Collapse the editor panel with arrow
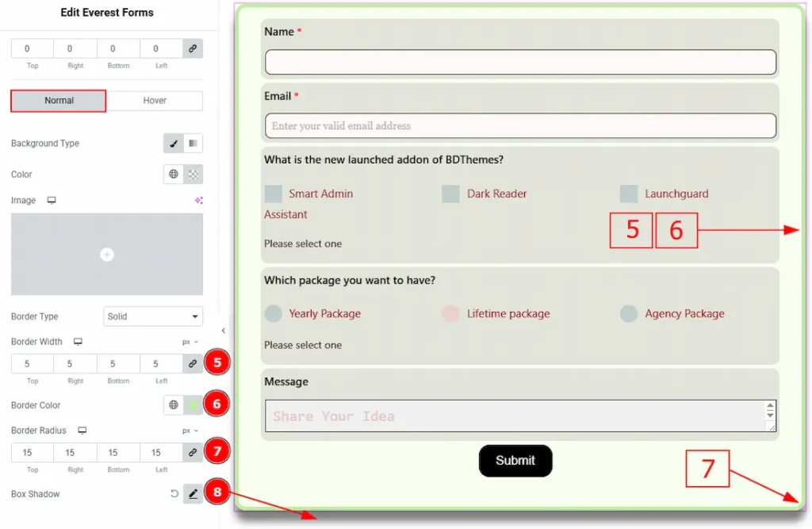This screenshot has height=529, width=812. [223, 331]
